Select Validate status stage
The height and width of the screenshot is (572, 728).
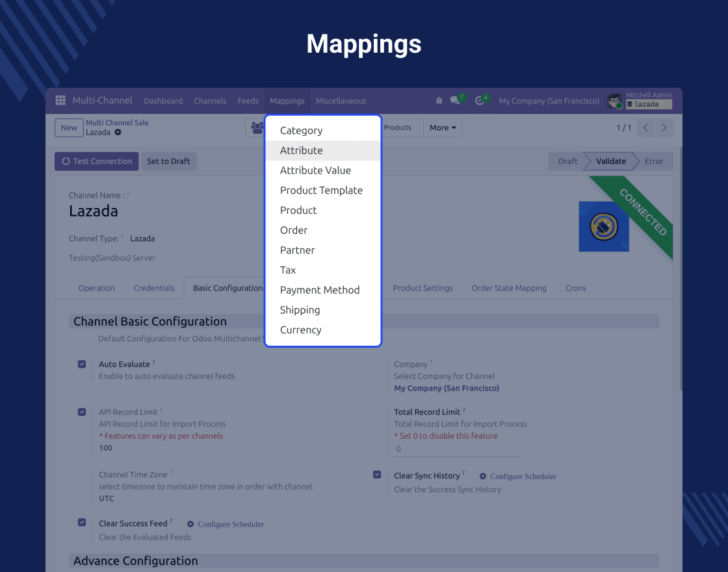tap(610, 161)
